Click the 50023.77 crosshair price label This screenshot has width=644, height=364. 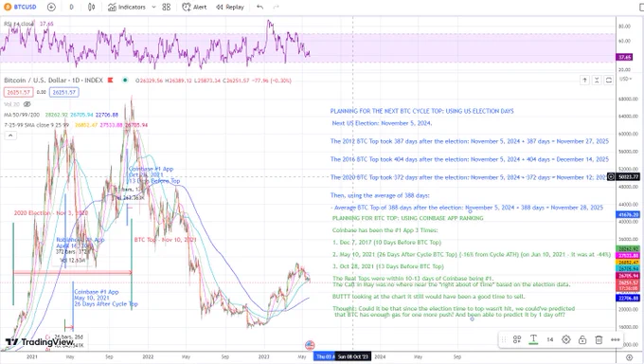pyautogui.click(x=628, y=177)
